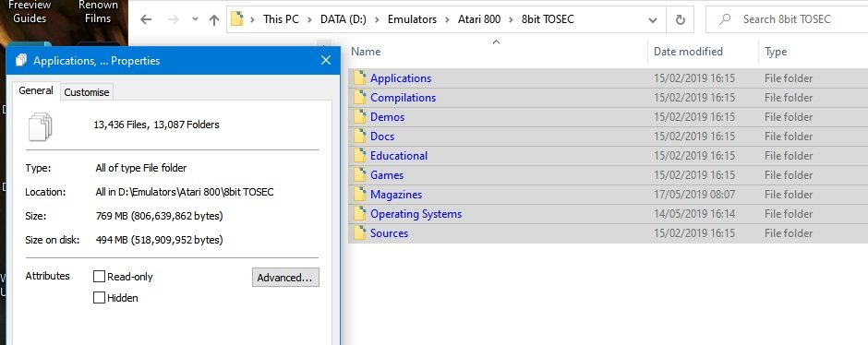
Task: Click the Search 8bit TOSEC field
Action: click(x=787, y=19)
